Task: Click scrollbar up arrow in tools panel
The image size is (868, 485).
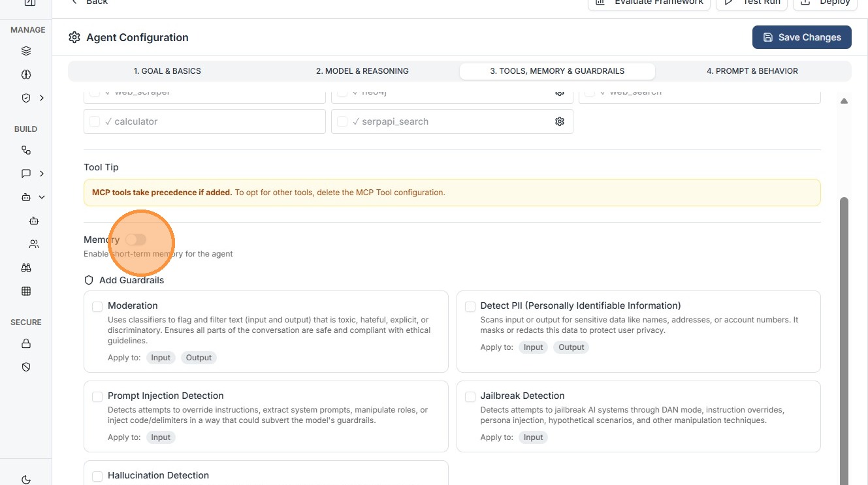Action: coord(844,101)
